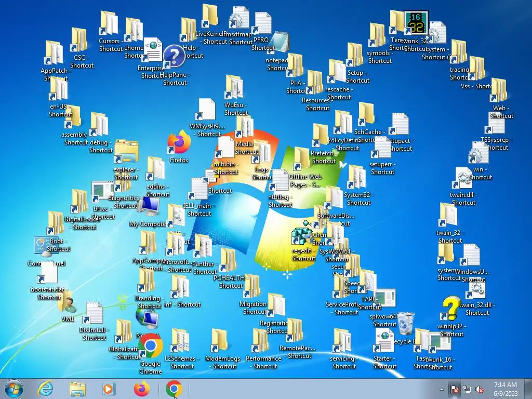The height and width of the screenshot is (399, 532).
Task: Launch Chrome from the taskbar
Action: pyautogui.click(x=174, y=389)
